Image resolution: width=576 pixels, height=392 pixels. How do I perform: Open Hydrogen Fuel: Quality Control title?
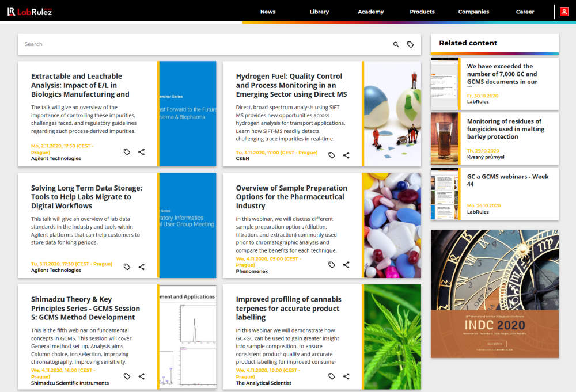(291, 85)
